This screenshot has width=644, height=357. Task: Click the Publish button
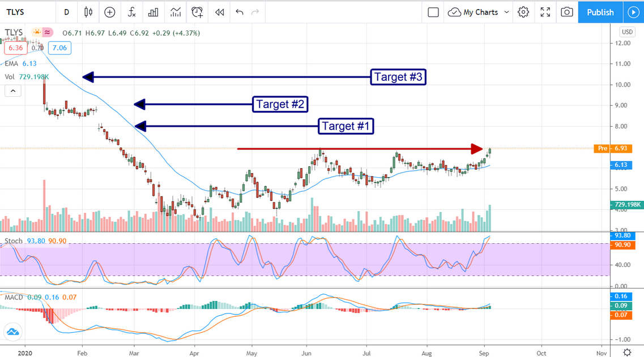pyautogui.click(x=600, y=12)
